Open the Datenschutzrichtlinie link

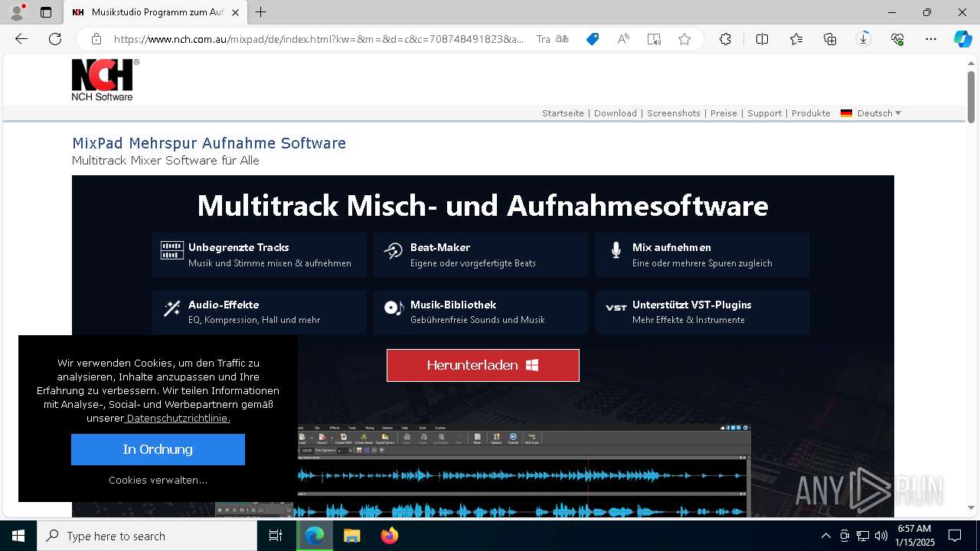pyautogui.click(x=178, y=419)
